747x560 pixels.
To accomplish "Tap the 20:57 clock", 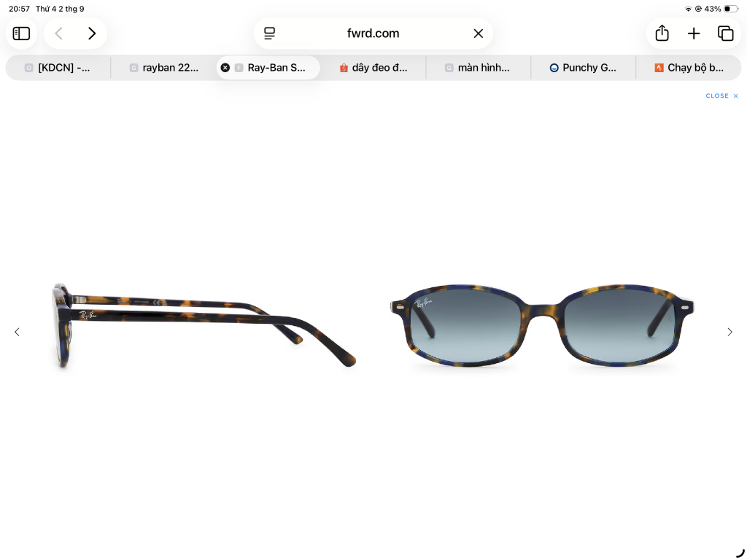I will (x=19, y=9).
